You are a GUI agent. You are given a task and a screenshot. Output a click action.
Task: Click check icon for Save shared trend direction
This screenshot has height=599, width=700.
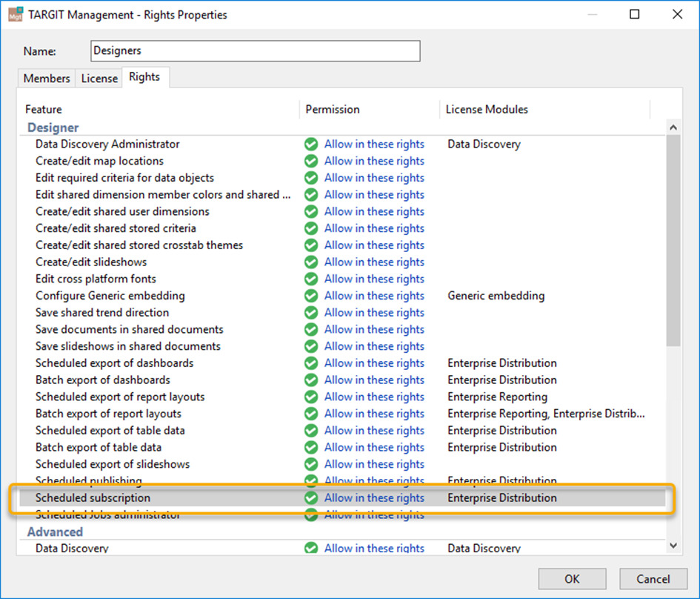pos(311,312)
